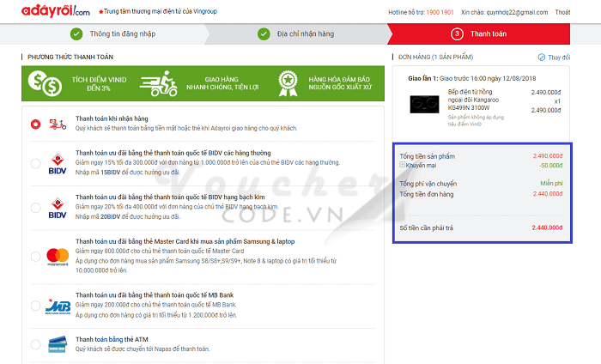Click the x1 product quantity
This screenshot has width=601, height=364.
coord(557,101)
